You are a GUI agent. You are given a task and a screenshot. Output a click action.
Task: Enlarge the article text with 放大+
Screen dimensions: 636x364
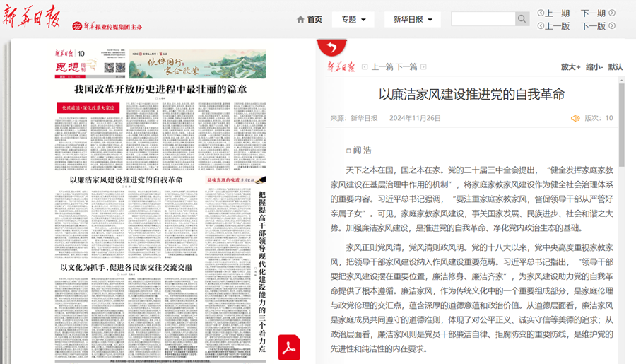pos(571,67)
